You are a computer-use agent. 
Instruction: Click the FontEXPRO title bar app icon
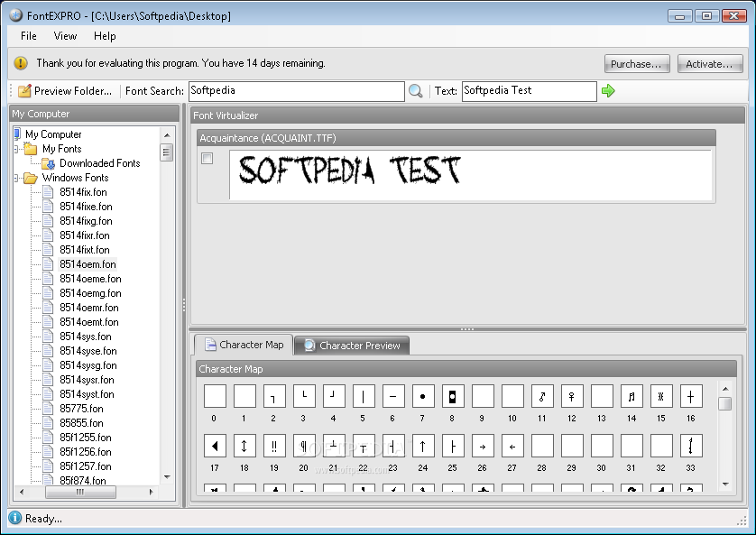(x=16, y=15)
